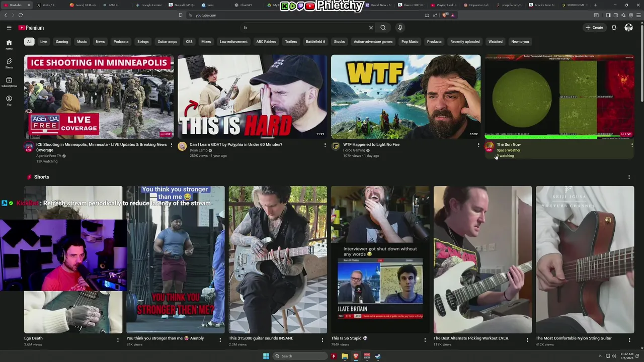Open Shorts from the left sidebar
Viewport: 644px width, 362px height.
click(9, 63)
